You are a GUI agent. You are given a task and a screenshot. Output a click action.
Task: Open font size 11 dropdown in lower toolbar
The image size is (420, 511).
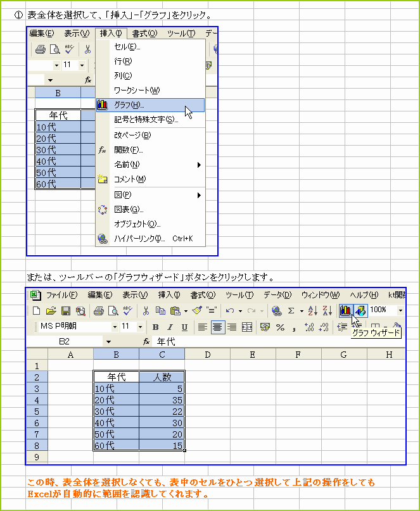[x=140, y=327]
